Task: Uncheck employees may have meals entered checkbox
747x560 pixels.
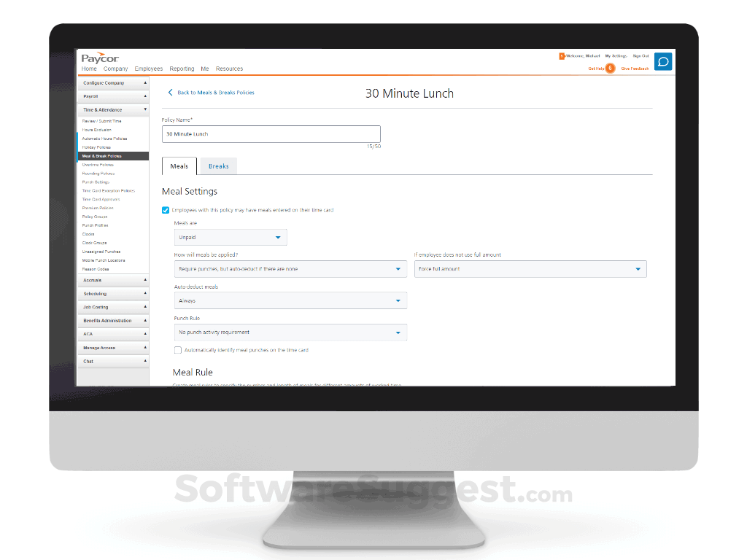Action: click(x=166, y=210)
